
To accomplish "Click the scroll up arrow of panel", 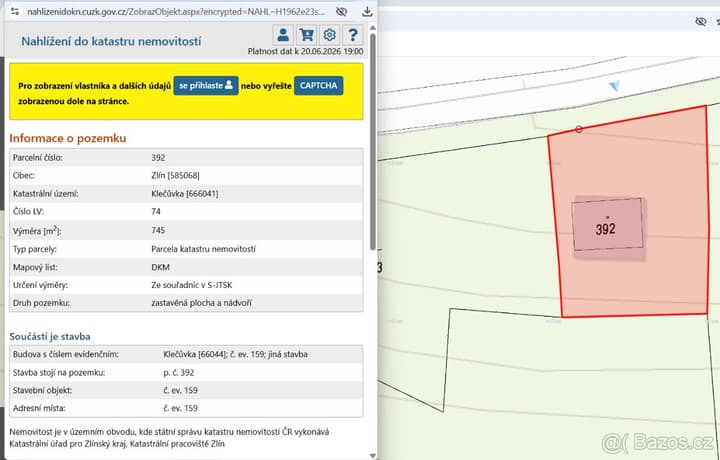I will click(x=372, y=28).
